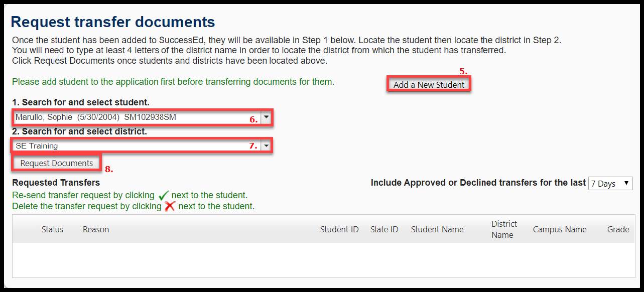Click the Grade column header
644x292 pixels.
(x=618, y=229)
